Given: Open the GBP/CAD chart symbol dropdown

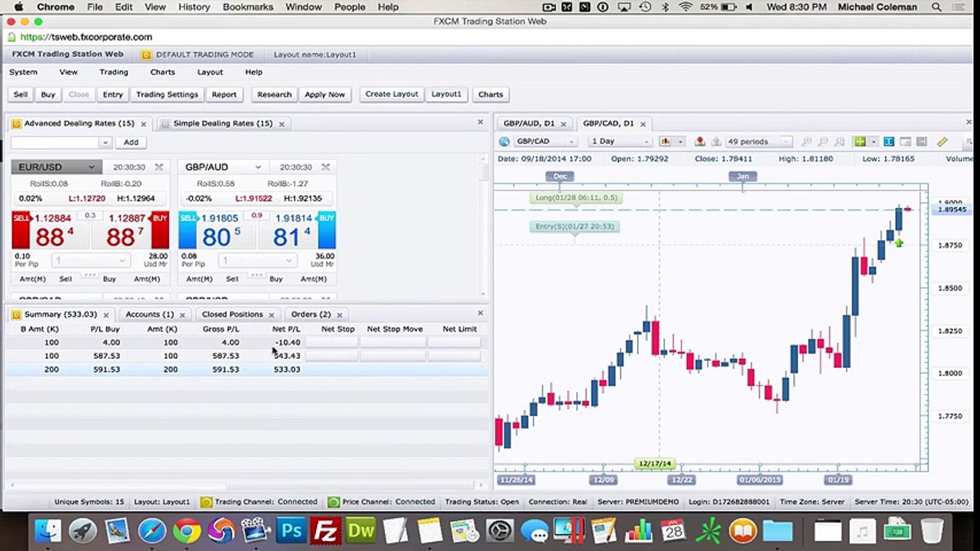Looking at the screenshot, I should pos(571,142).
